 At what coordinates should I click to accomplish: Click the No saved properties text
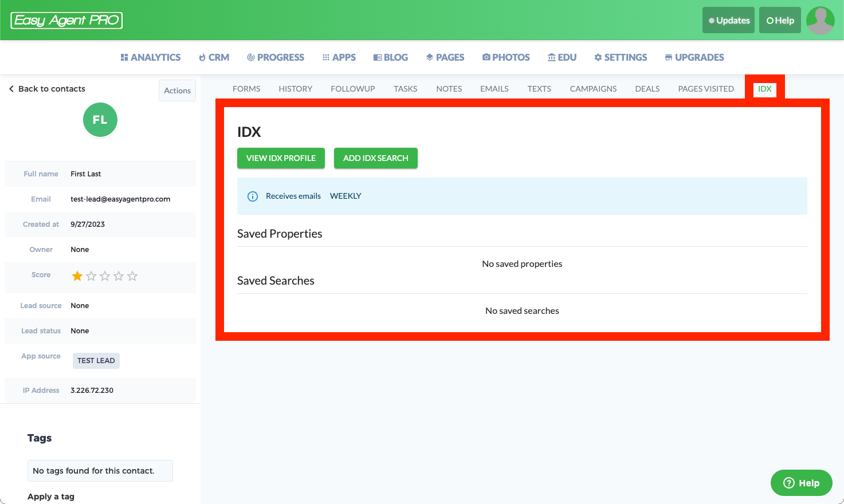522,264
